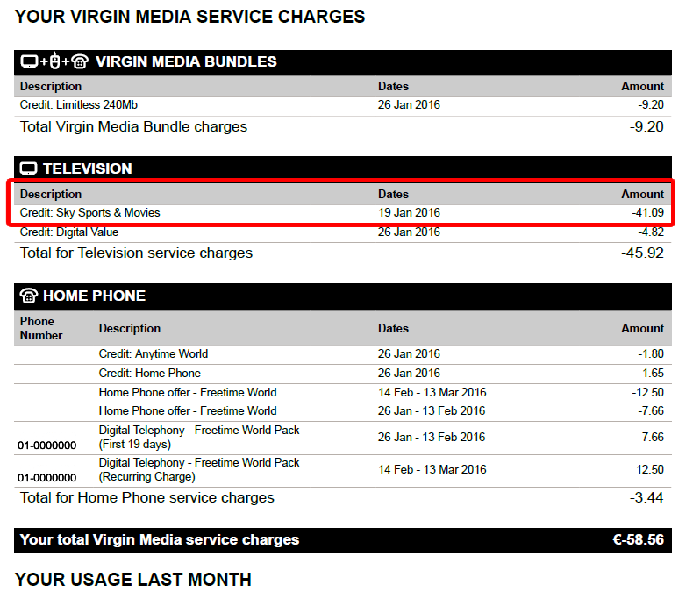Click the Freetime World Pack (Recurring Charge) item

coord(199,470)
